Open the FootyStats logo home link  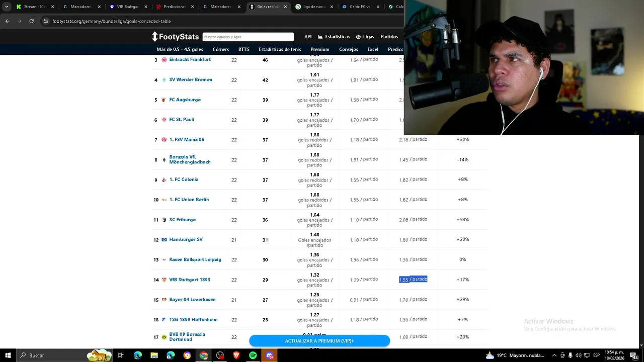tap(175, 37)
